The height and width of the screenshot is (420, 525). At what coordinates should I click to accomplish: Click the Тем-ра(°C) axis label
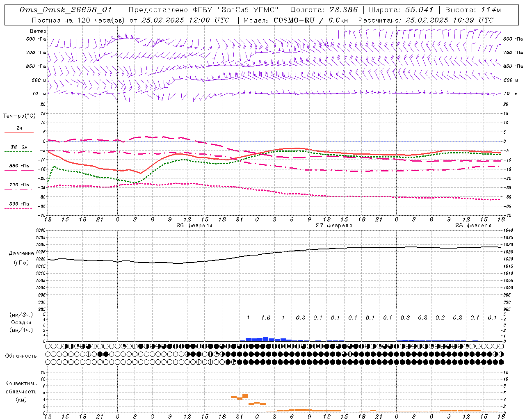19,116
